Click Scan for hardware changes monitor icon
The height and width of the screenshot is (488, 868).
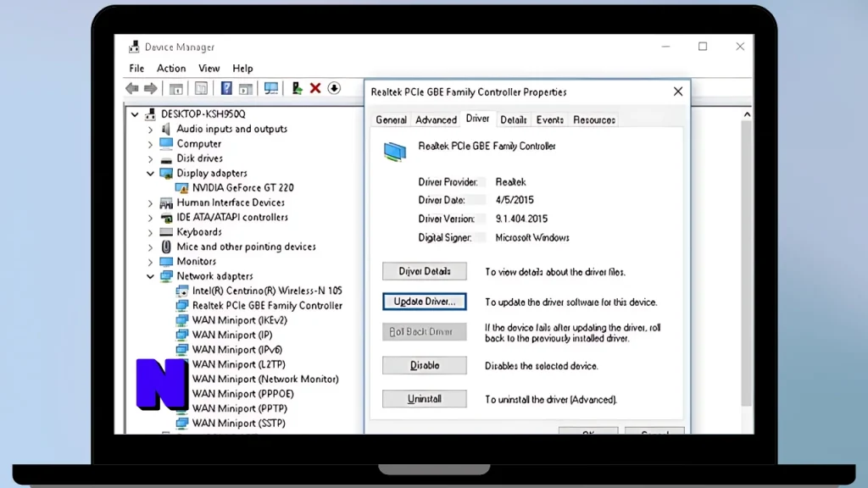271,88
